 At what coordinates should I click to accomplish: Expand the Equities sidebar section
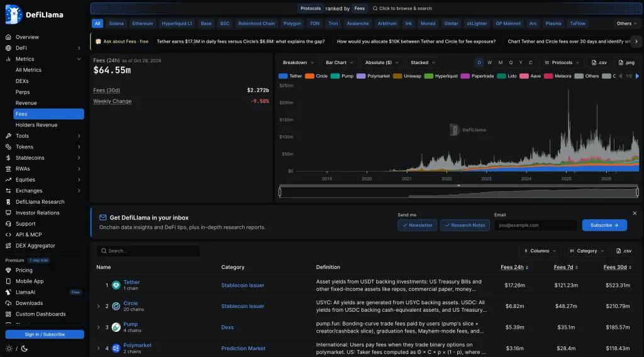(x=79, y=180)
